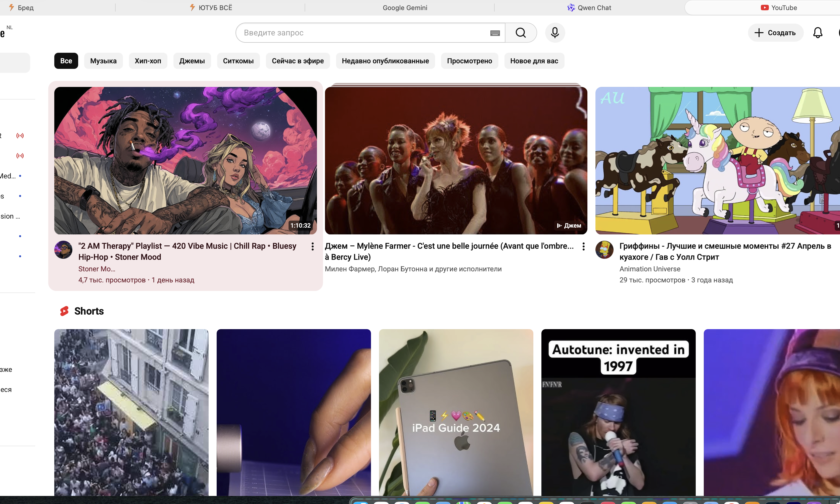Open options menu for 2 AM Therapy video
The height and width of the screenshot is (504, 840).
click(312, 246)
